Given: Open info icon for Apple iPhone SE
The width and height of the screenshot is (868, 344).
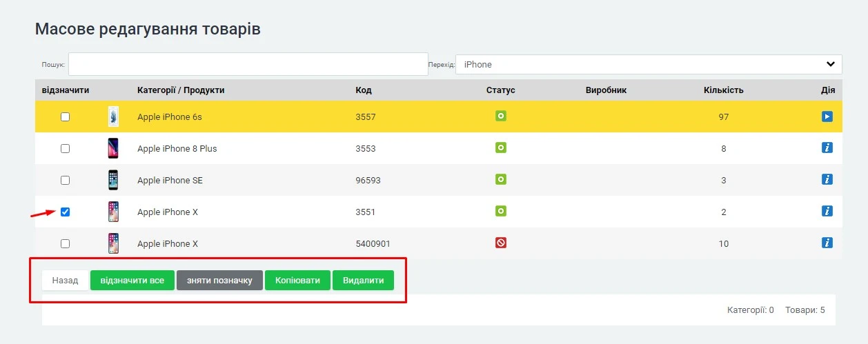Looking at the screenshot, I should [827, 180].
